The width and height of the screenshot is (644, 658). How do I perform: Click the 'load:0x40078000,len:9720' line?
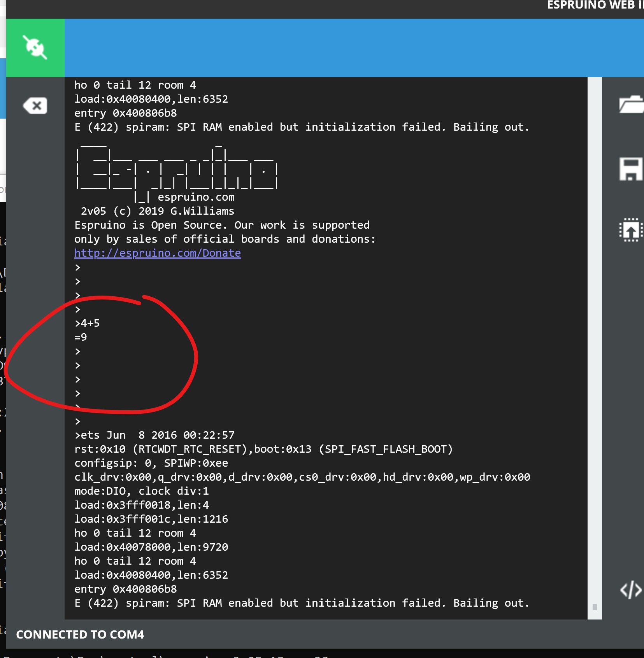[151, 547]
